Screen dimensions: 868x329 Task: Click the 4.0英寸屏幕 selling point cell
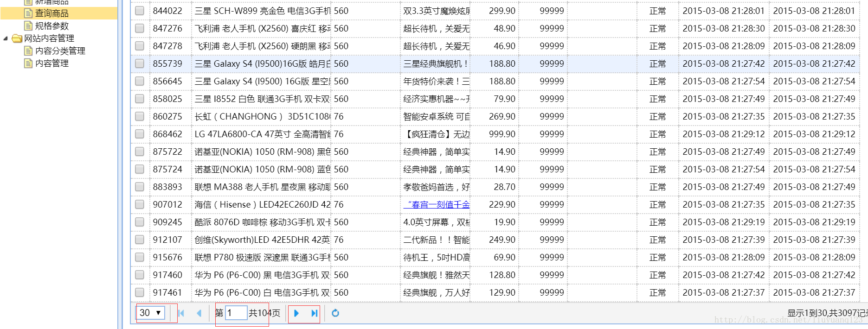click(436, 222)
